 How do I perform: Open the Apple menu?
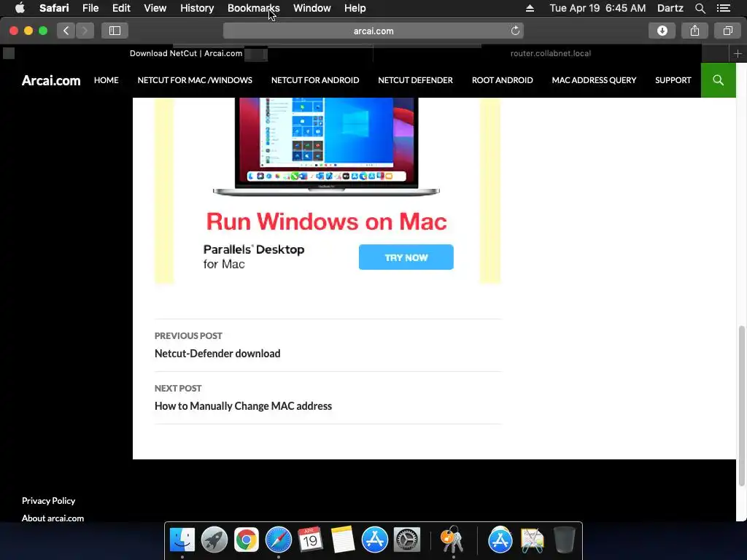coord(20,8)
